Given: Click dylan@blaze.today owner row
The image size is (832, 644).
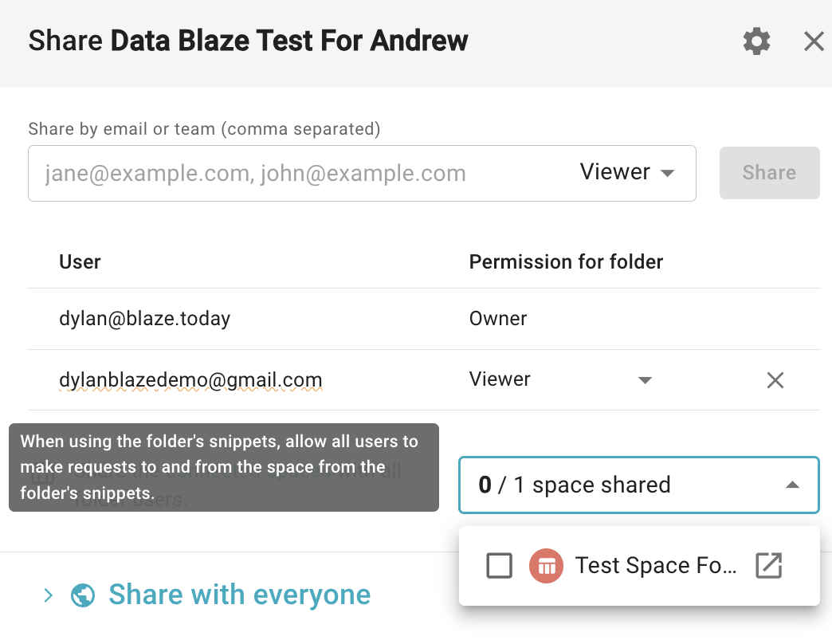Looking at the screenshot, I should [x=423, y=319].
